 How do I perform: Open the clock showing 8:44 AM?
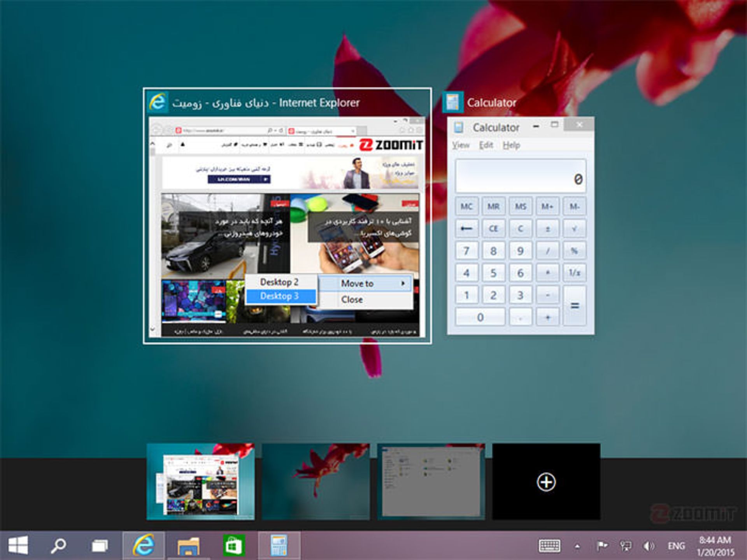715,546
